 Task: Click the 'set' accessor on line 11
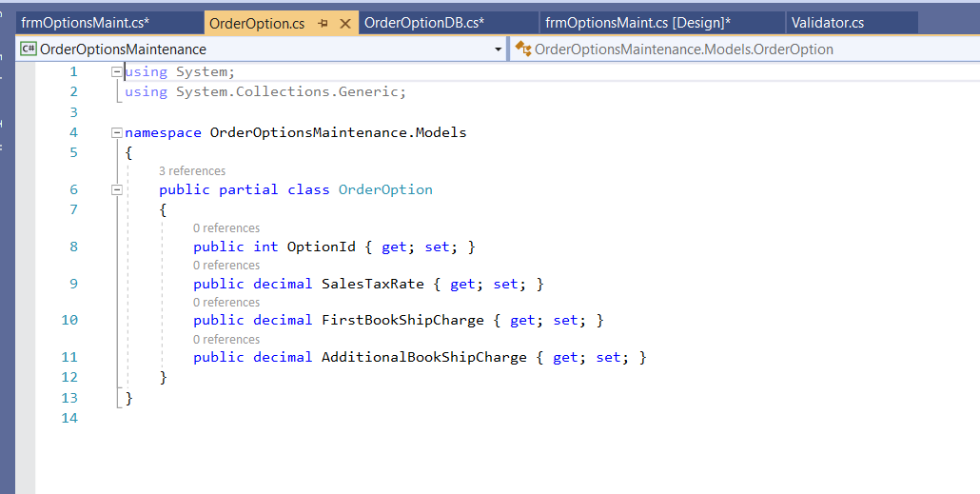[x=608, y=357]
